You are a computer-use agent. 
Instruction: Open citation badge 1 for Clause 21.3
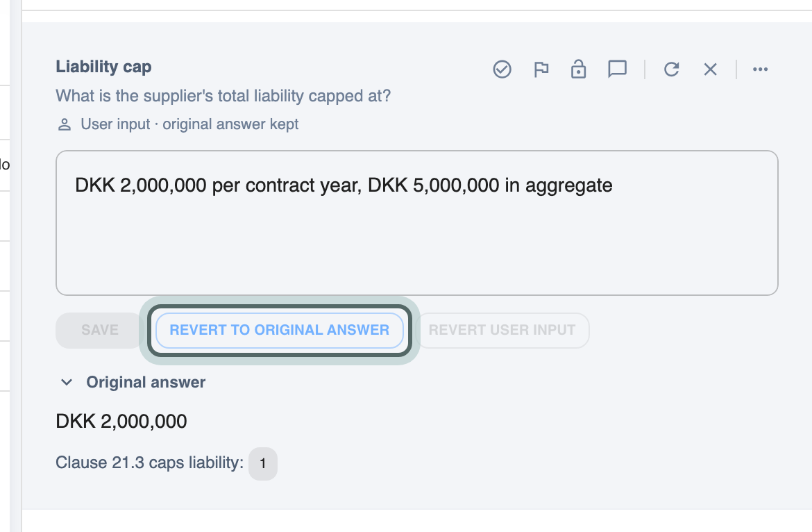pos(263,464)
